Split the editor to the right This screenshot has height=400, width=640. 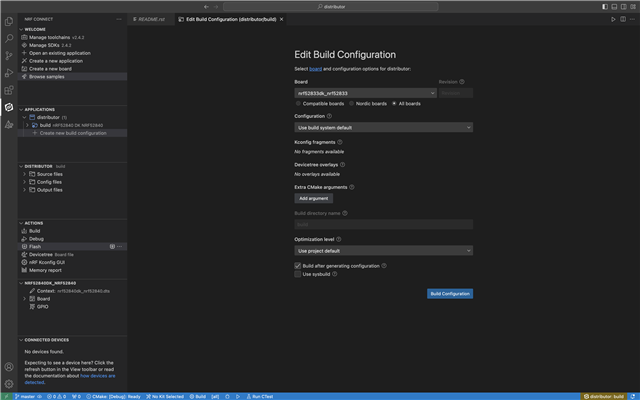click(623, 19)
